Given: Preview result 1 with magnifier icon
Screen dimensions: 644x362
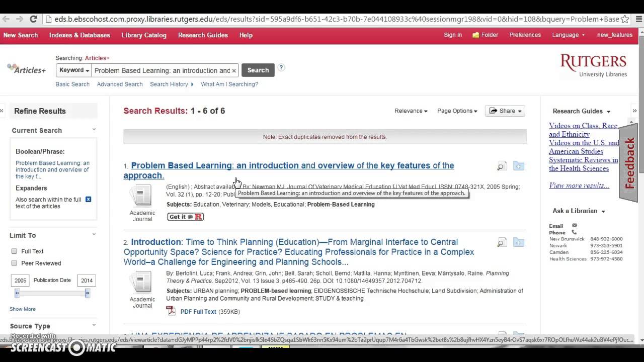Looking at the screenshot, I should click(x=502, y=166).
